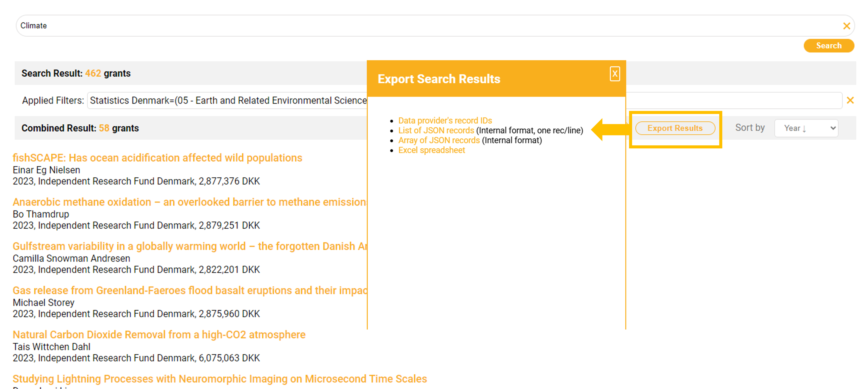
Task: Open Gulfstream variability grant entry
Action: [x=189, y=246]
